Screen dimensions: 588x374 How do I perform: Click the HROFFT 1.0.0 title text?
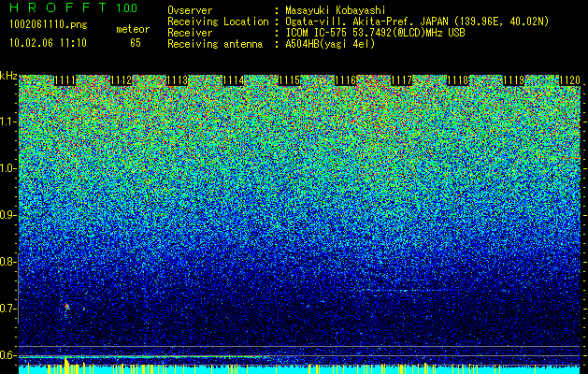click(x=73, y=7)
